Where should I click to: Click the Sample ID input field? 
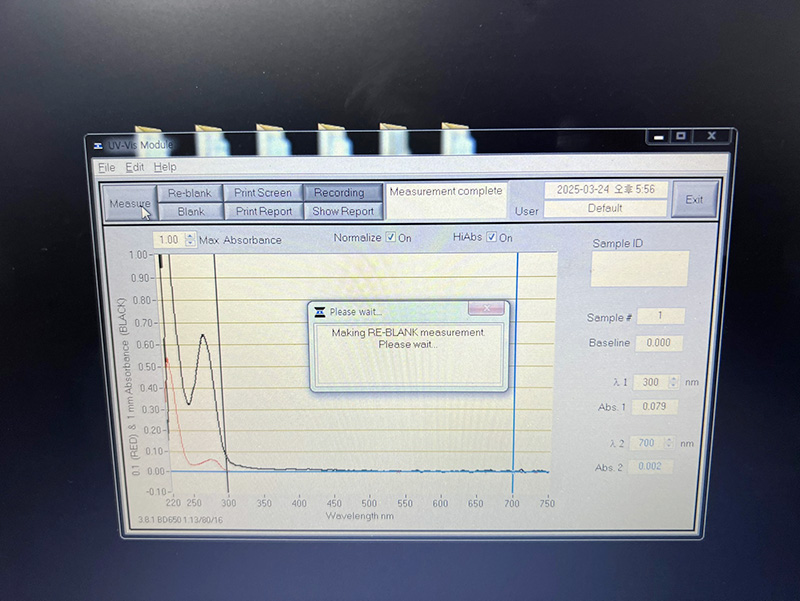pos(639,269)
